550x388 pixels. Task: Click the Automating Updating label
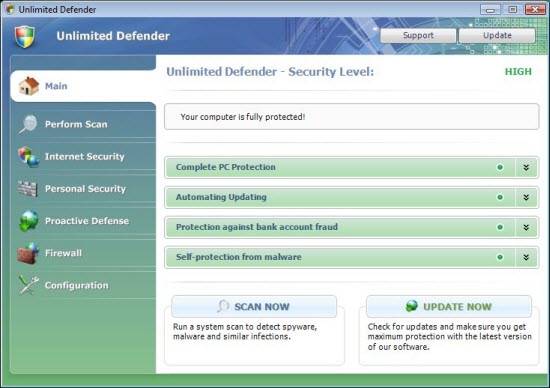[221, 197]
